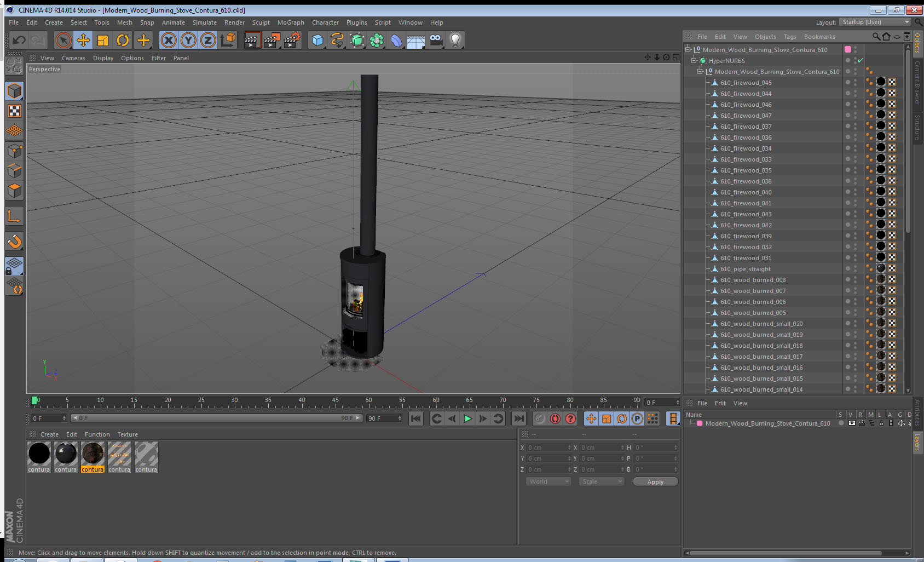Click the coordinate system icon
This screenshot has height=562, width=924.
[228, 40]
